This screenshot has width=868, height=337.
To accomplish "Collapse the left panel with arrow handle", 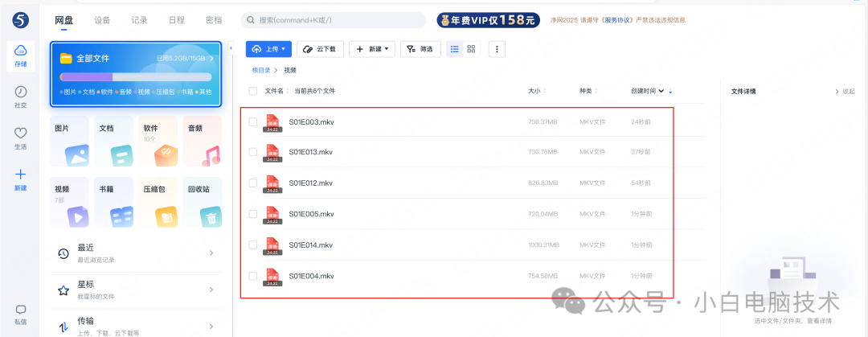I will point(231,49).
